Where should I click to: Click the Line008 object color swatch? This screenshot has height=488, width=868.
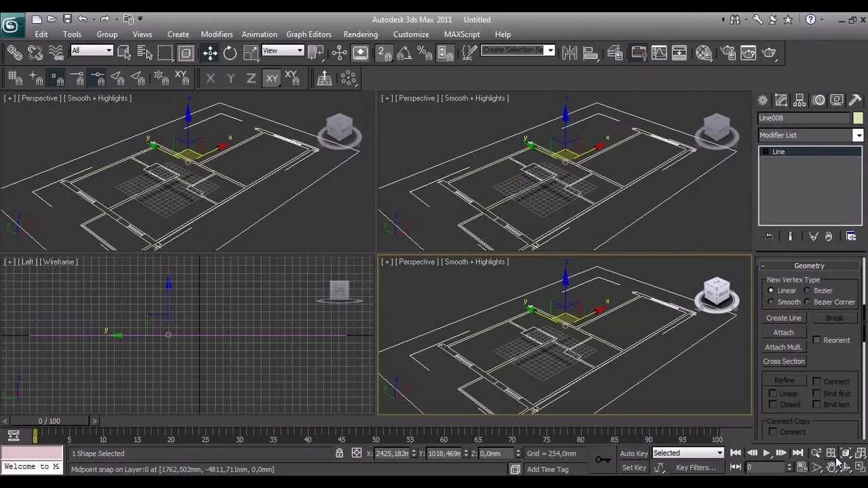pyautogui.click(x=858, y=117)
